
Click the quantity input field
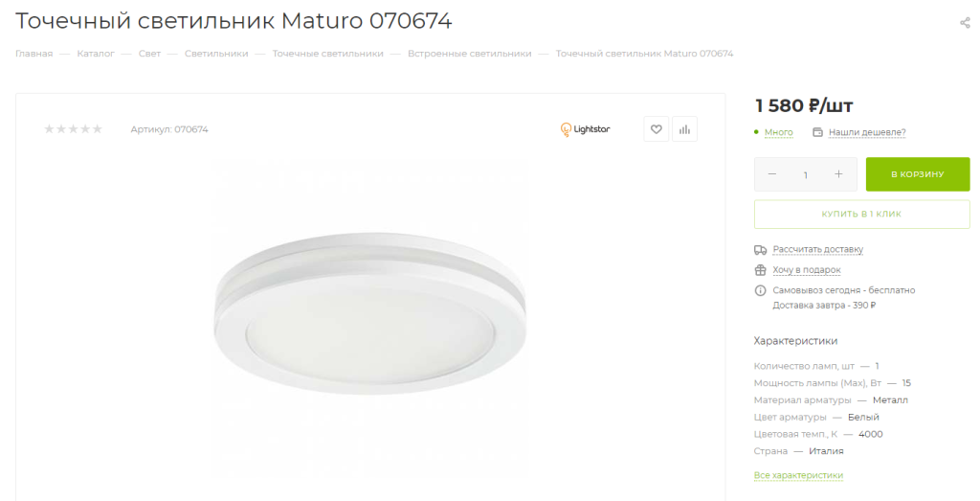click(806, 174)
